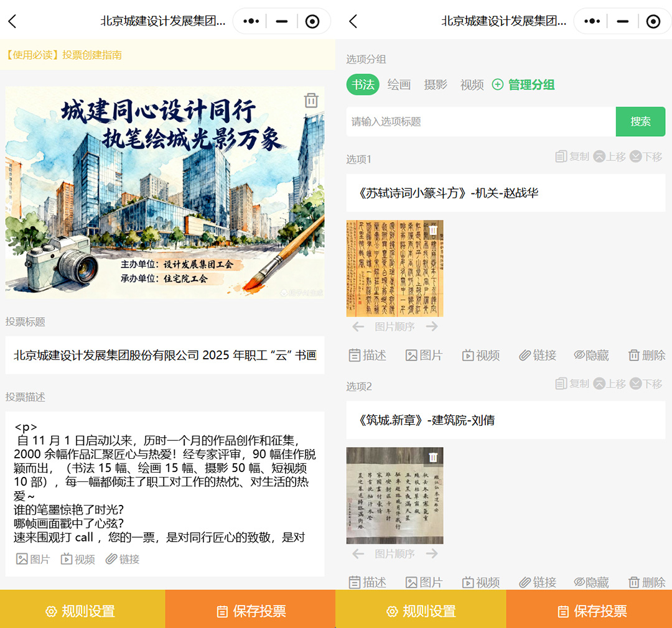672x628 pixels.
Task: Switch to the 摄影 group tab
Action: [436, 85]
